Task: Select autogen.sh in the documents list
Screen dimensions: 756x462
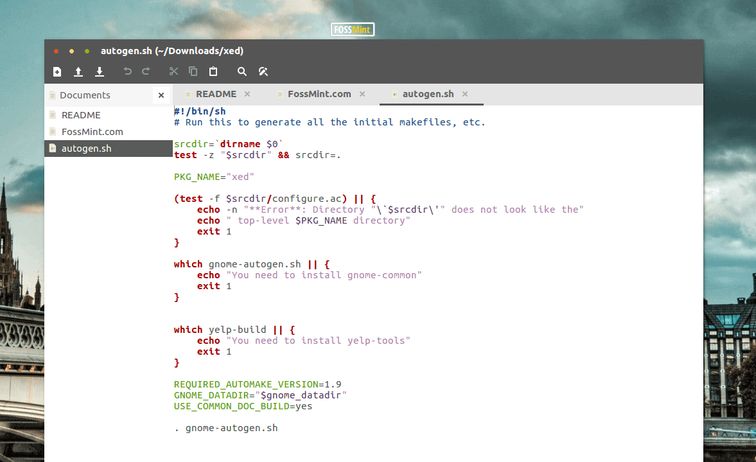Action: [86, 148]
